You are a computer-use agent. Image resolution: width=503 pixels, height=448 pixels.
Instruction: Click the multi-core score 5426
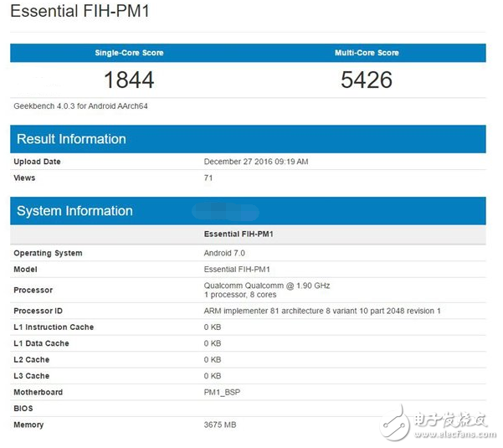(367, 80)
